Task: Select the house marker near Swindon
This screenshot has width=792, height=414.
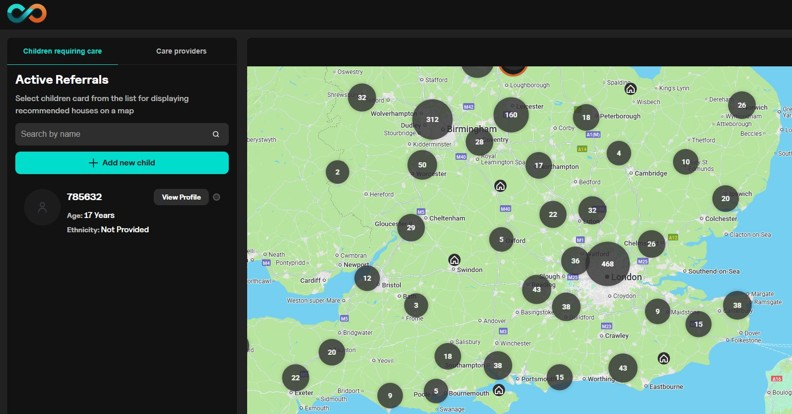Action: coord(454,260)
